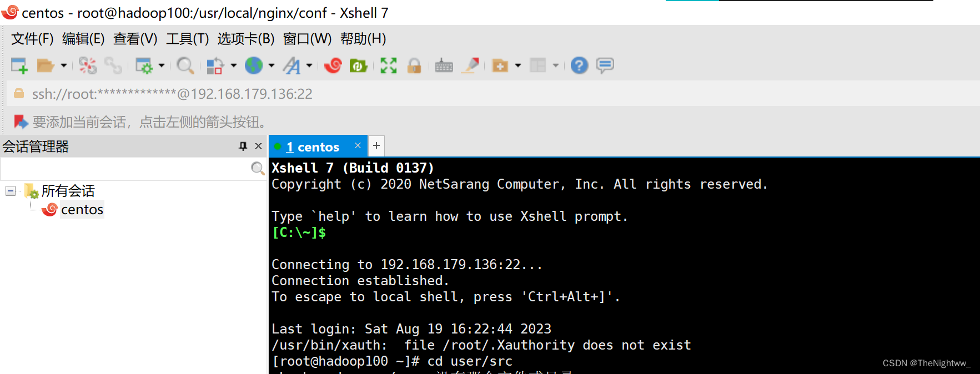The image size is (980, 374).
Task: Open the Help question mark icon
Action: (x=579, y=65)
